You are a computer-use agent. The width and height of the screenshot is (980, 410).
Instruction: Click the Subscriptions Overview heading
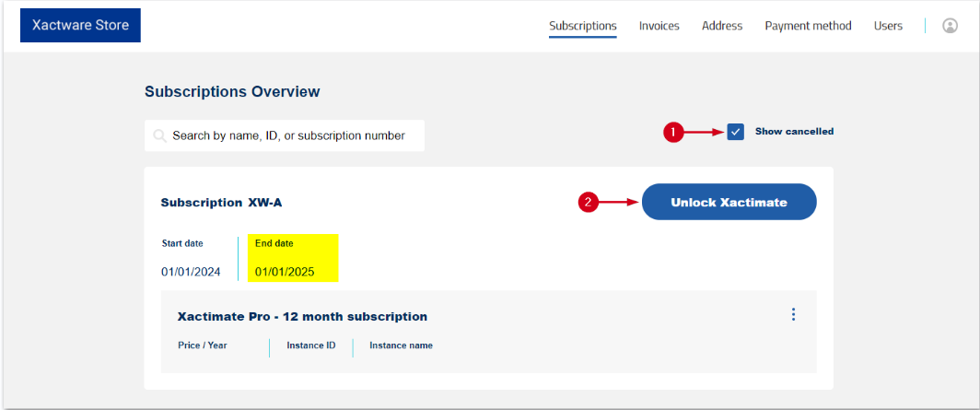coord(232,92)
